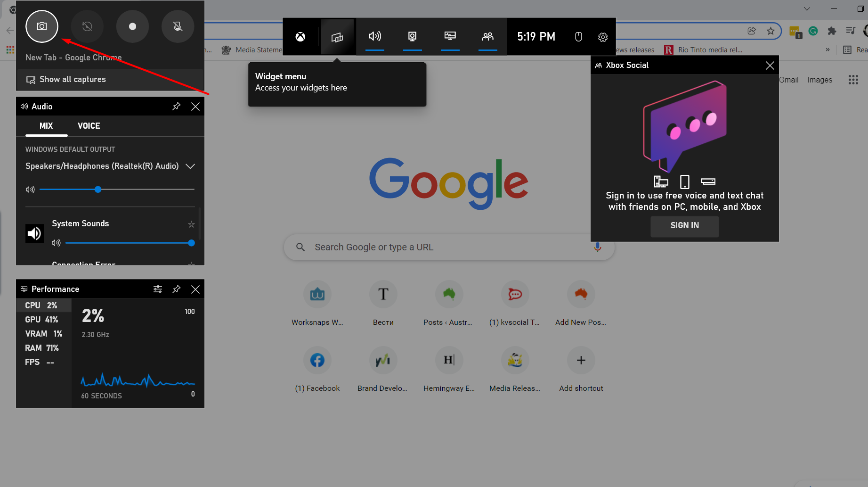Screen dimensions: 868x487
Task: Start recording with the record button
Action: tap(132, 26)
